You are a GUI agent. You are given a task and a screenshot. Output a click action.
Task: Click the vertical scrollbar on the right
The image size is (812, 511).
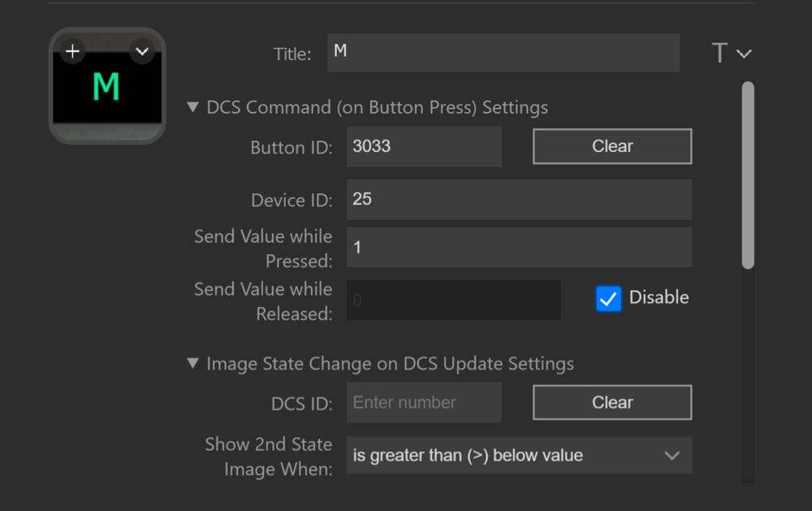748,175
